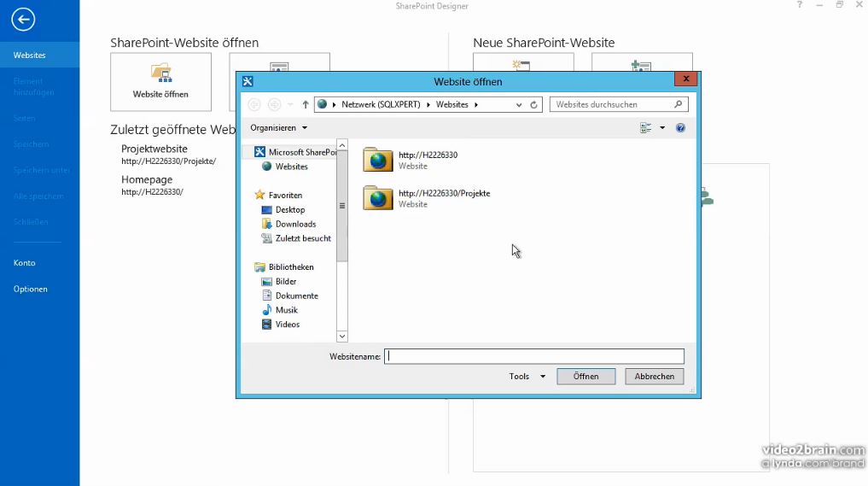Open the Konto page
Viewport: 868px width, 486px height.
coord(25,263)
